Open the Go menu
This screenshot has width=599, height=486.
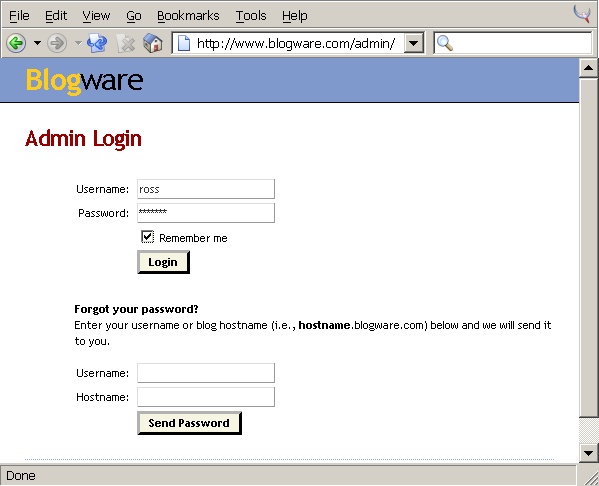(x=134, y=16)
